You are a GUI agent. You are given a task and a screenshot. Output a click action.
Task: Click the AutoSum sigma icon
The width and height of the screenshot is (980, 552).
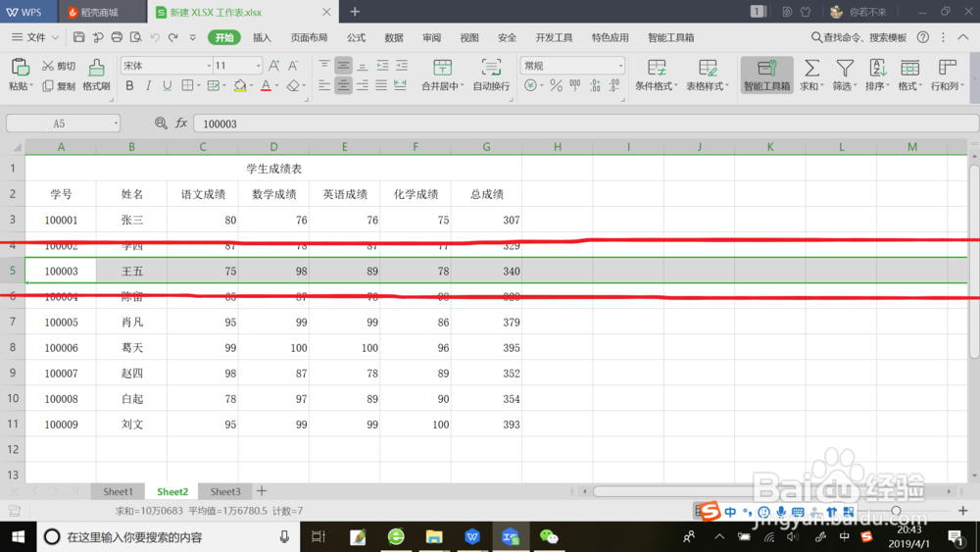[811, 68]
